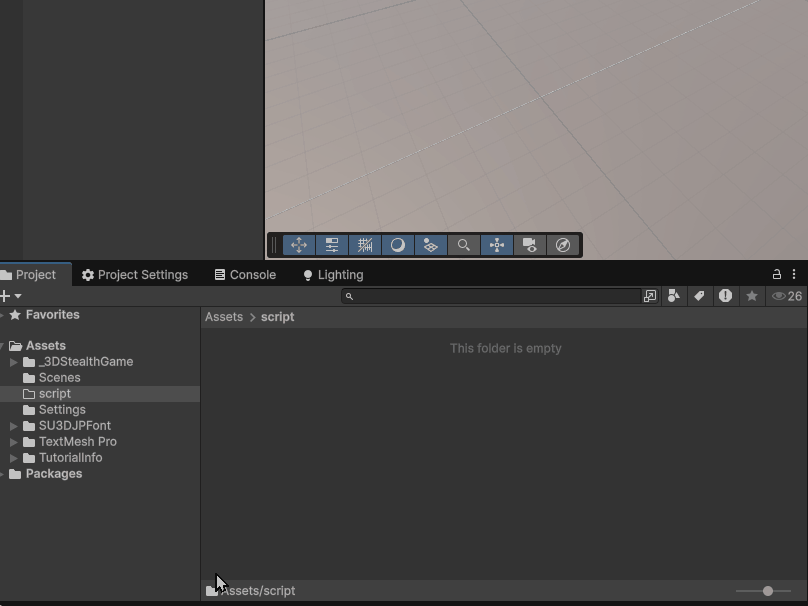Expand the _3DStealthGame folder

click(x=14, y=362)
